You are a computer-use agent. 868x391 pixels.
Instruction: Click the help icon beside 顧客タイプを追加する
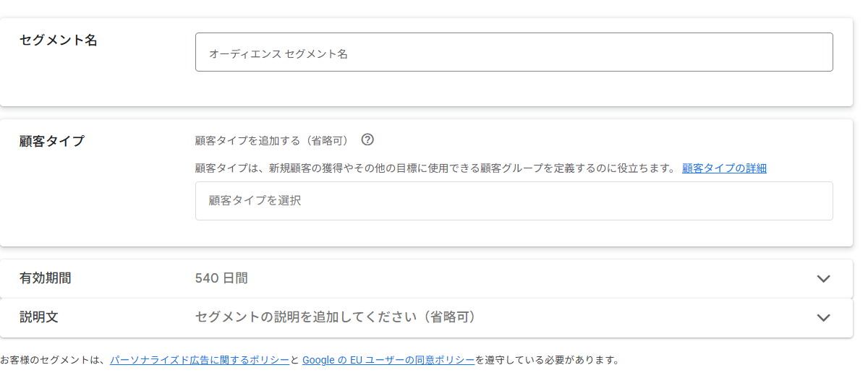[x=367, y=139]
